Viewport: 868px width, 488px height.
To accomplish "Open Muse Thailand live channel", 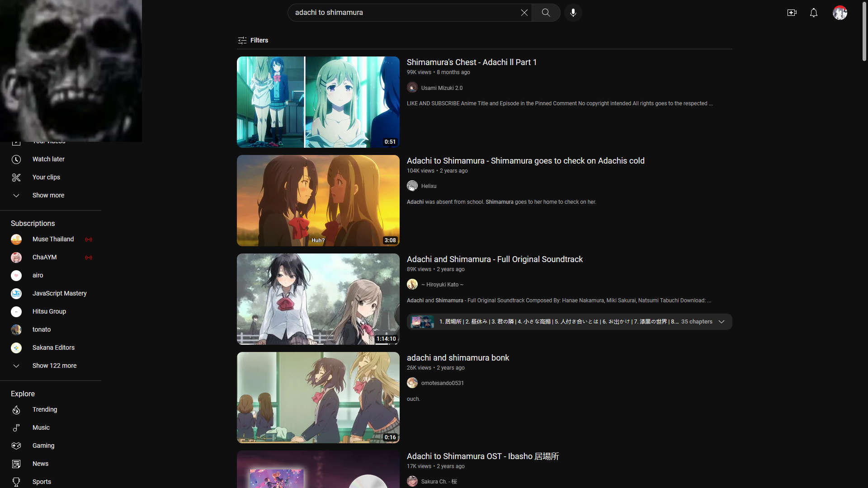I will click(x=53, y=239).
